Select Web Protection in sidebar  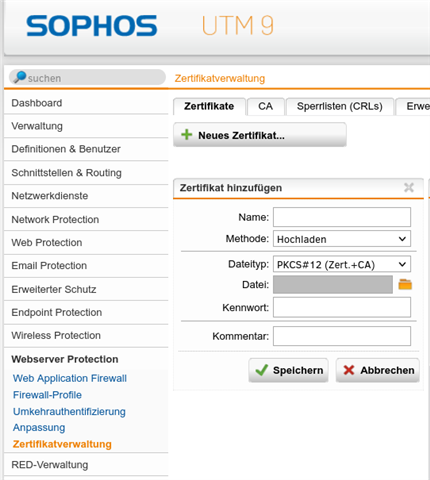click(x=86, y=242)
